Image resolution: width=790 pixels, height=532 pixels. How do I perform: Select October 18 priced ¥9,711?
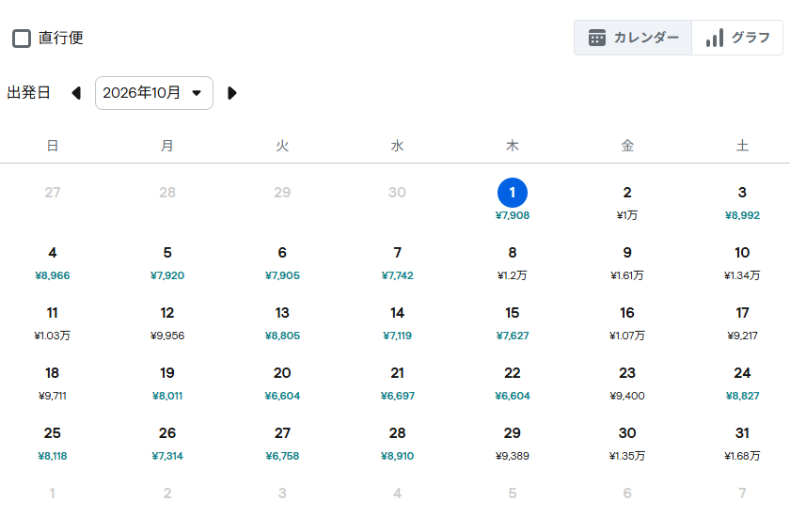coord(53,383)
